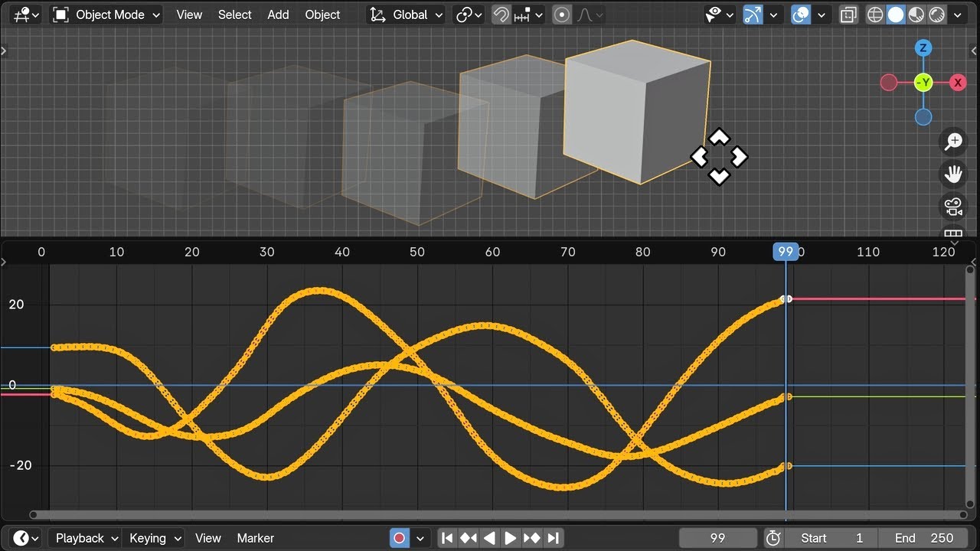The height and width of the screenshot is (551, 980).
Task: Click the End frame field 250
Action: 923,538
